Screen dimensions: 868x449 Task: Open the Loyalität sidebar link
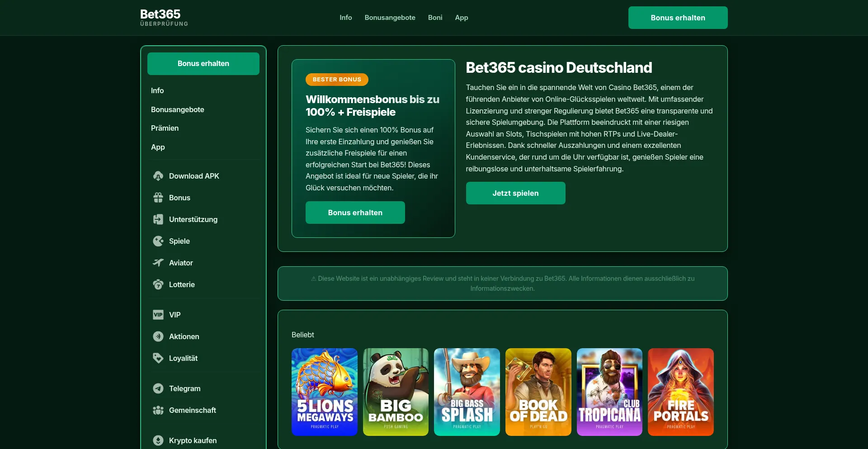point(203,358)
